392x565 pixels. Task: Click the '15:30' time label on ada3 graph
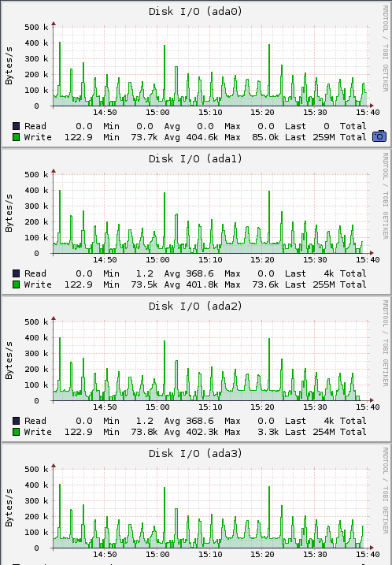click(315, 555)
